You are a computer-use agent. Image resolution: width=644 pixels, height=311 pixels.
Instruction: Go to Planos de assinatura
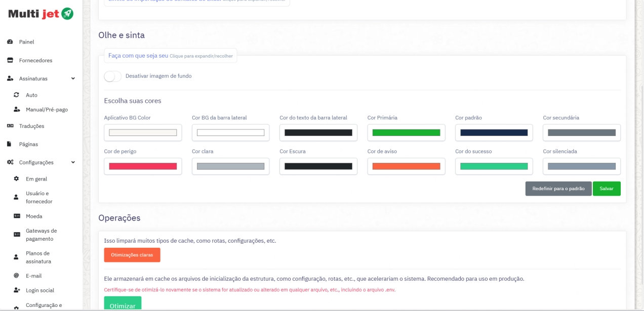coord(38,257)
